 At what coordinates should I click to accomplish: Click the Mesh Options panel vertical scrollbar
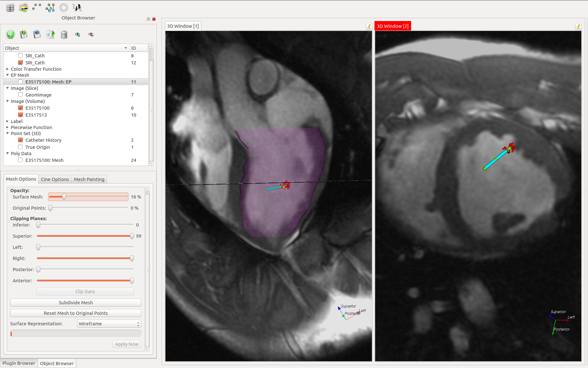click(148, 269)
